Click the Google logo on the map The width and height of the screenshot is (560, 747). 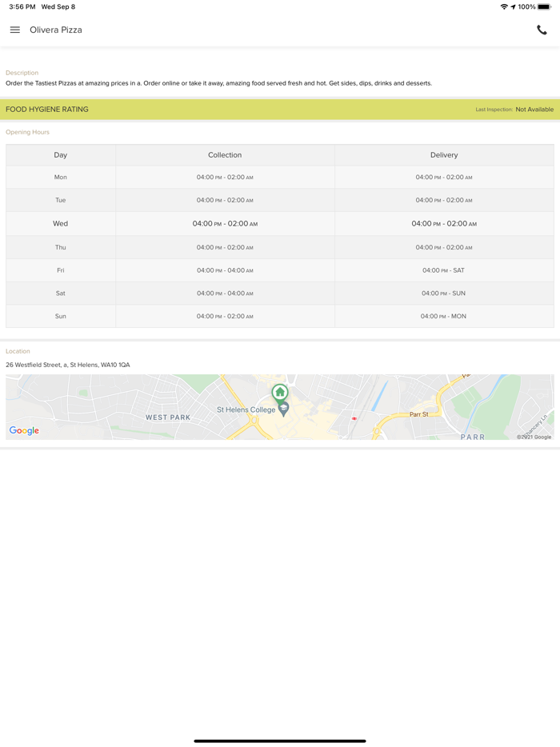24,430
